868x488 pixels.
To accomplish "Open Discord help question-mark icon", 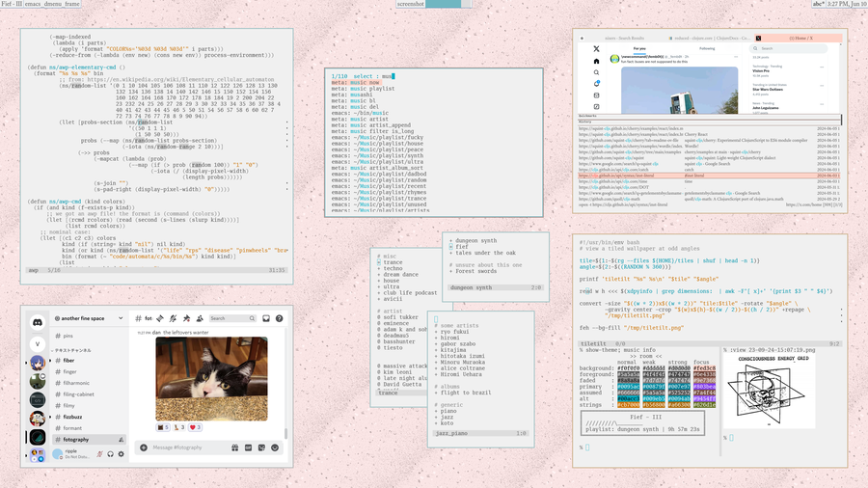I will coord(280,318).
